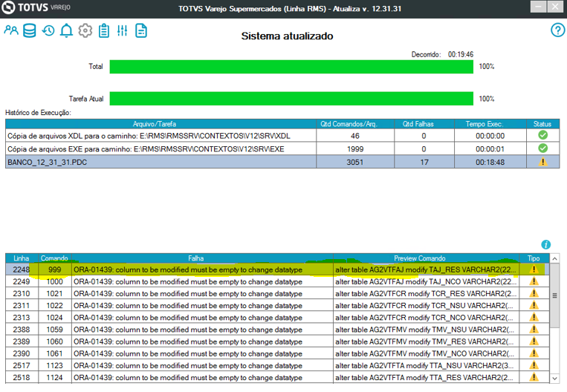Image resolution: width=567 pixels, height=392 pixels.
Task: Click the Tarefa Atual progress bar
Action: click(x=291, y=99)
